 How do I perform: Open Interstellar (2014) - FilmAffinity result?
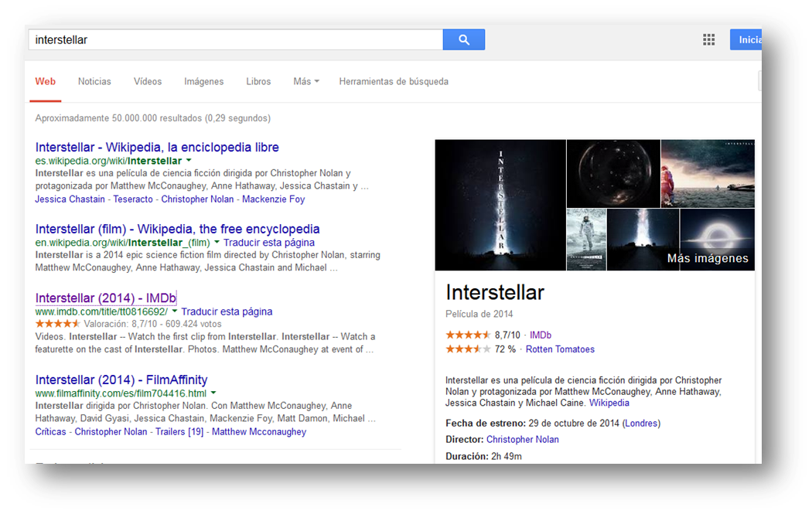click(x=121, y=380)
